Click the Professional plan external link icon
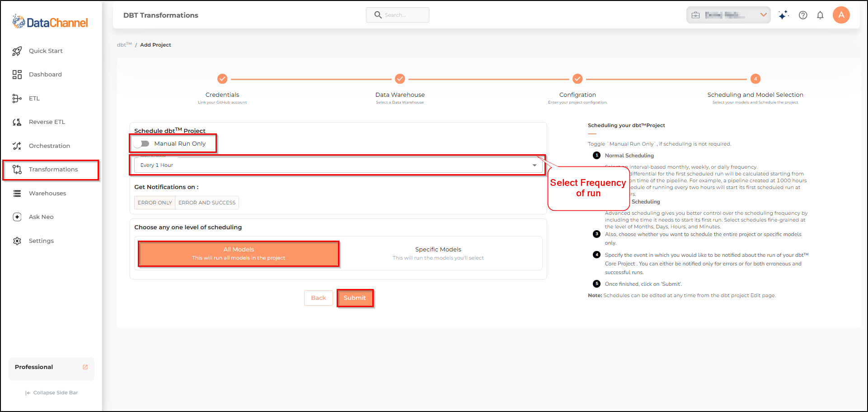The height and width of the screenshot is (412, 868). (x=85, y=367)
